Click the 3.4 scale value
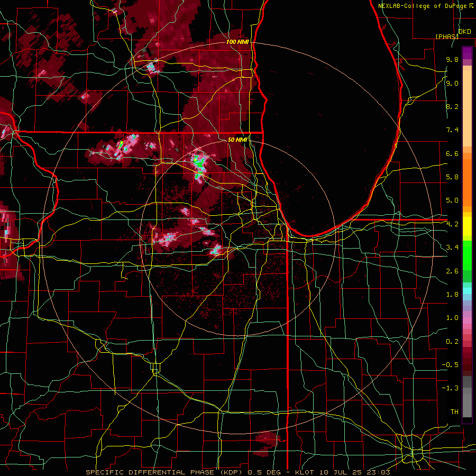476x476 pixels. pos(452,248)
